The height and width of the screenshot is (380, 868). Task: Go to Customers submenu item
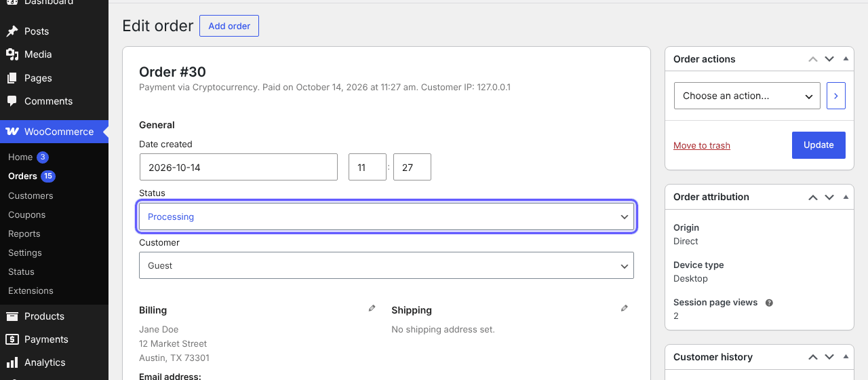pyautogui.click(x=31, y=195)
